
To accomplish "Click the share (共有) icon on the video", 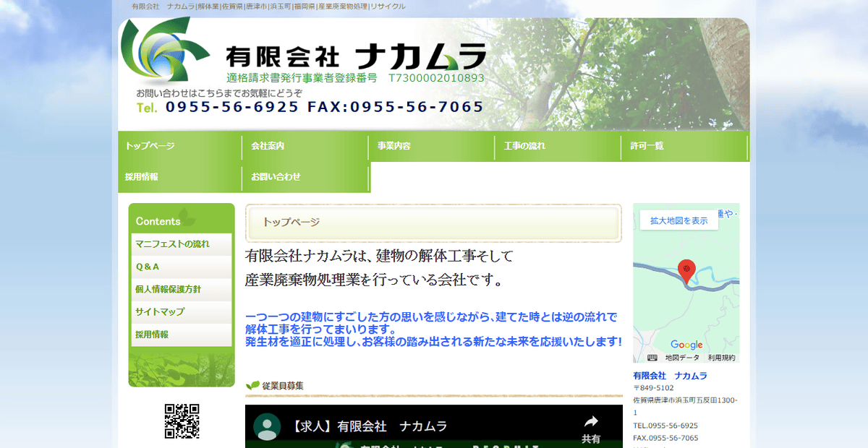I will point(592,423).
